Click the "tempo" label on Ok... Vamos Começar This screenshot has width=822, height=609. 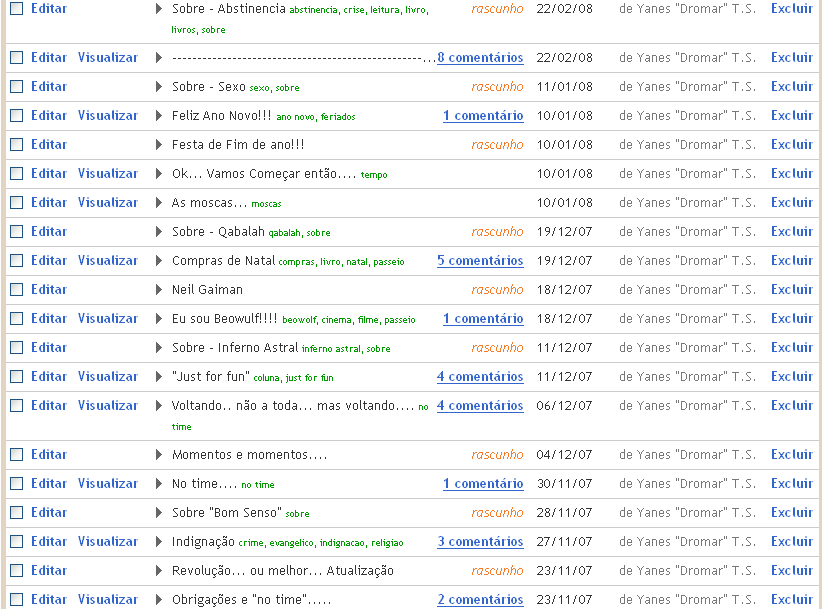pyautogui.click(x=374, y=175)
